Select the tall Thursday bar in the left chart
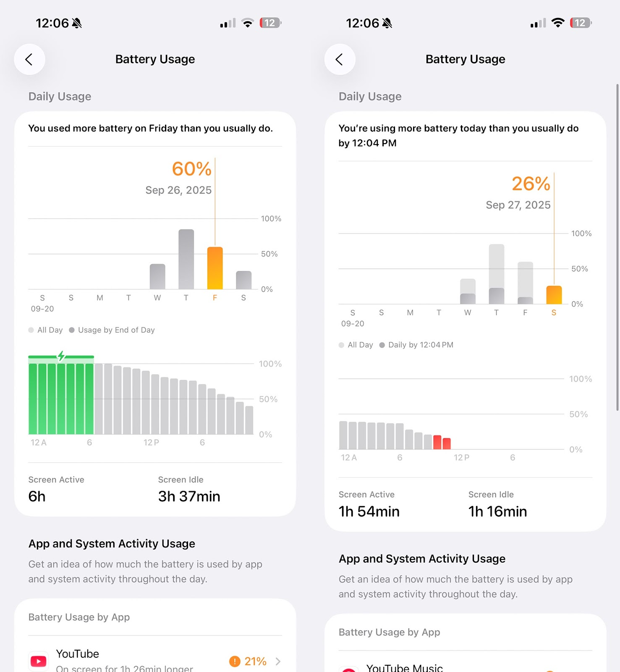The image size is (620, 672). [x=186, y=259]
